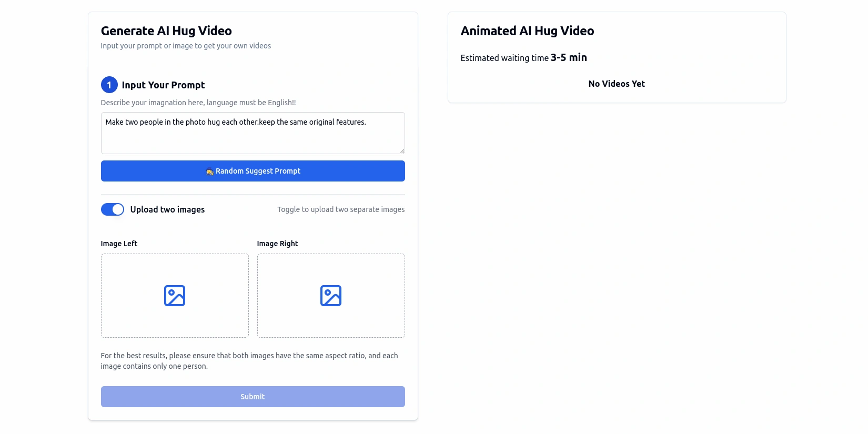Click the "Toggle to upload two separate images" hint
The height and width of the screenshot is (434, 868).
tap(341, 209)
